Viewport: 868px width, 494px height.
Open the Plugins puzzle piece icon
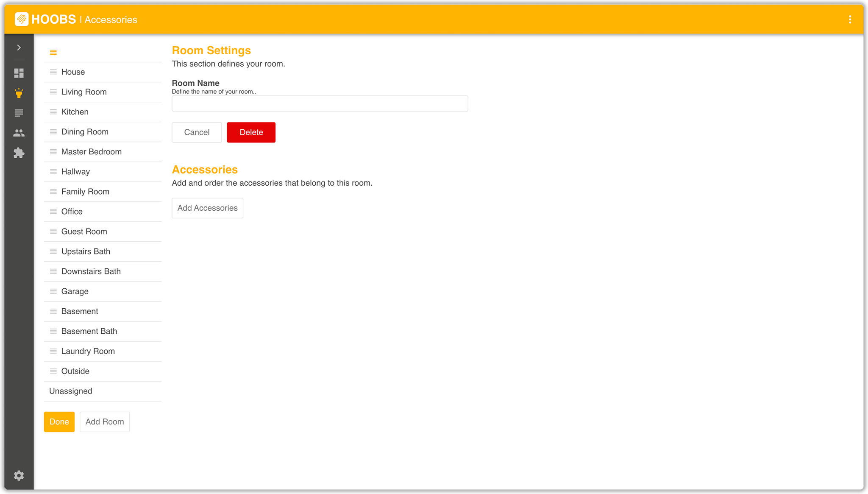point(19,153)
